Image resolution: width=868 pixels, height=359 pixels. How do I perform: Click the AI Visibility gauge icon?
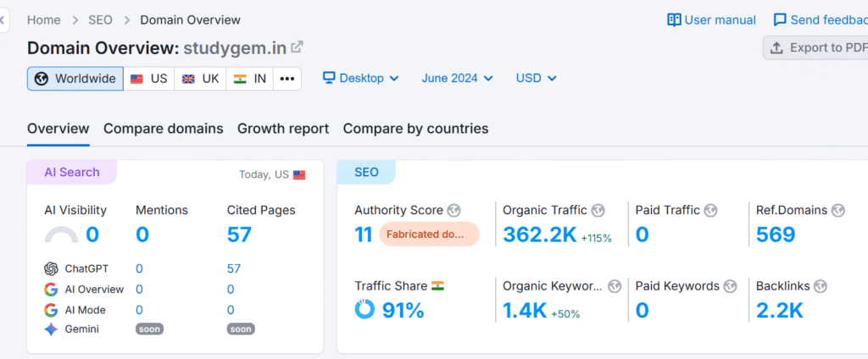61,235
